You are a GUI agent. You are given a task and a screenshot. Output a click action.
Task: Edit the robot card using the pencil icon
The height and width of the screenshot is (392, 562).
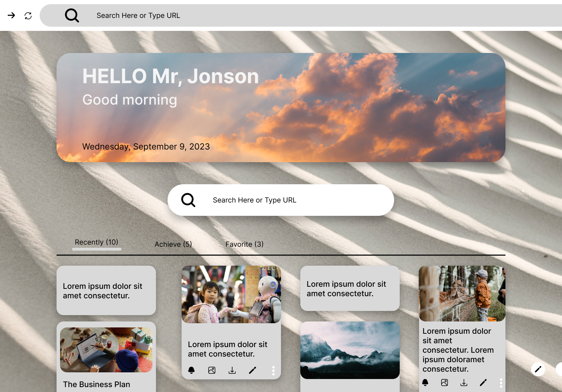[253, 370]
